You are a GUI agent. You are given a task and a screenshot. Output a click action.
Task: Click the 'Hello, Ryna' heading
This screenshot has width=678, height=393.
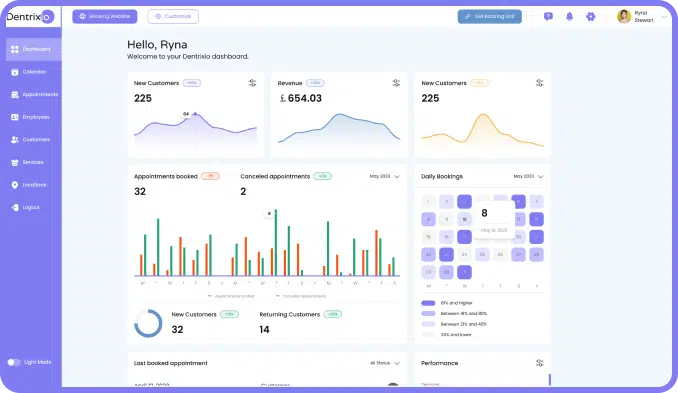click(x=157, y=45)
